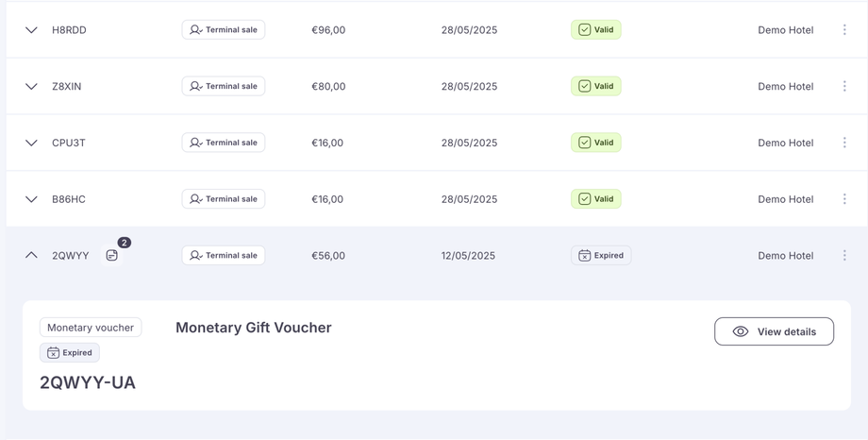Click the 2QWYY-UA voucher code
Viewport: 868px width, 440px height.
click(x=88, y=382)
